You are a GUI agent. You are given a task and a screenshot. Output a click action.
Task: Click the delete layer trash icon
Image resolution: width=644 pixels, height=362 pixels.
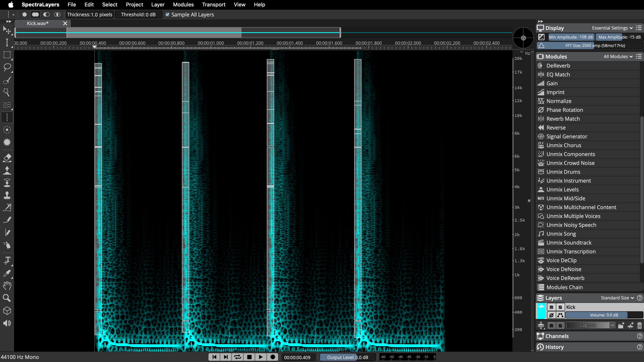click(x=639, y=325)
